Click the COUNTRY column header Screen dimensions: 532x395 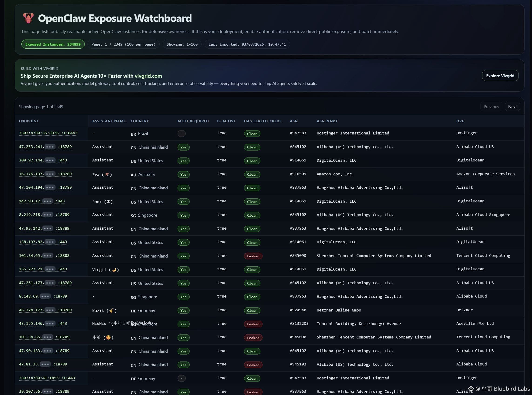139,121
